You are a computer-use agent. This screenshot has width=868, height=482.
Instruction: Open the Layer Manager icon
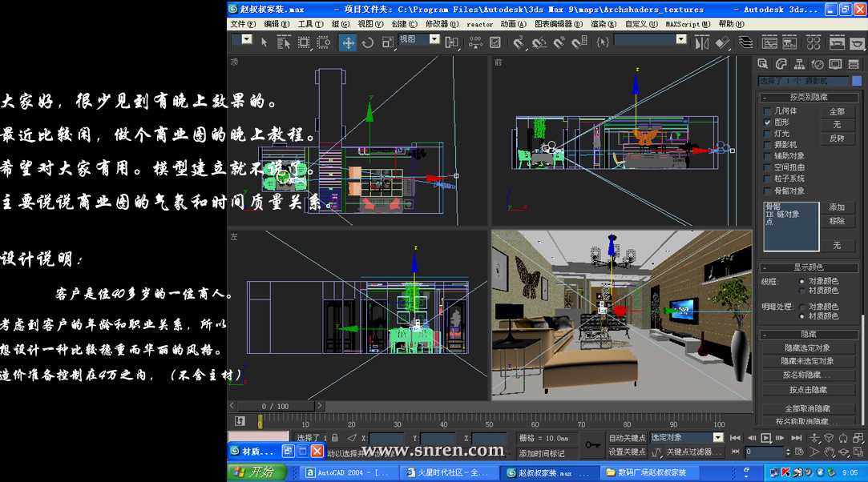745,42
